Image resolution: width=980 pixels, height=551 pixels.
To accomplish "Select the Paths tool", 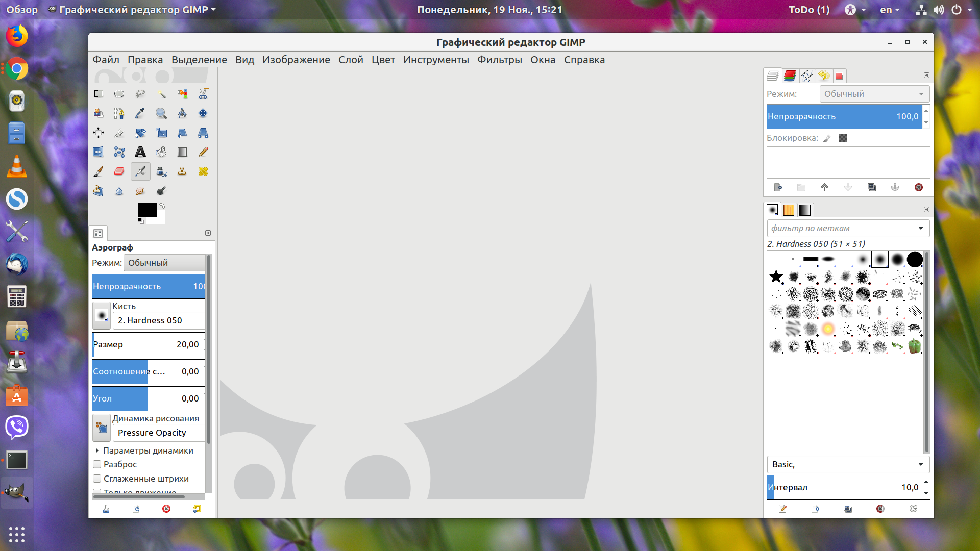I will pos(119,113).
